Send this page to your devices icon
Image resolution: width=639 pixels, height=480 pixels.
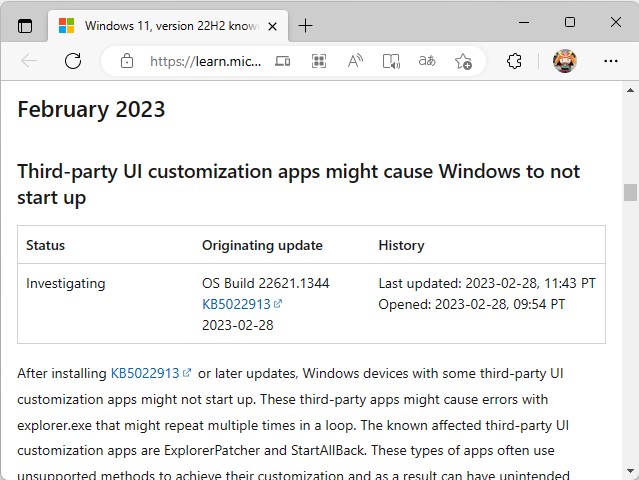pyautogui.click(x=282, y=61)
